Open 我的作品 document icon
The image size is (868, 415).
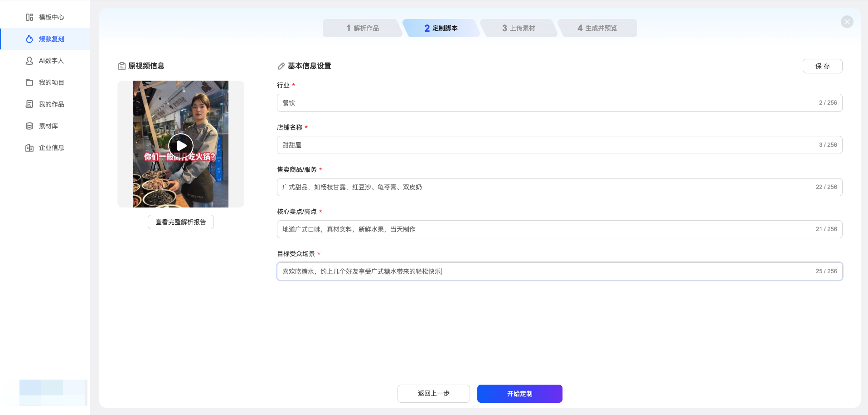(29, 104)
